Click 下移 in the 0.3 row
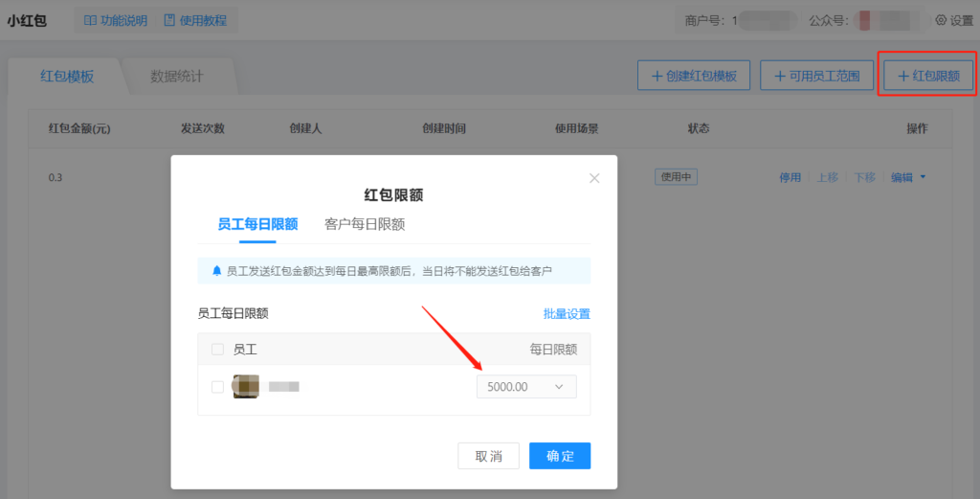 (x=864, y=177)
